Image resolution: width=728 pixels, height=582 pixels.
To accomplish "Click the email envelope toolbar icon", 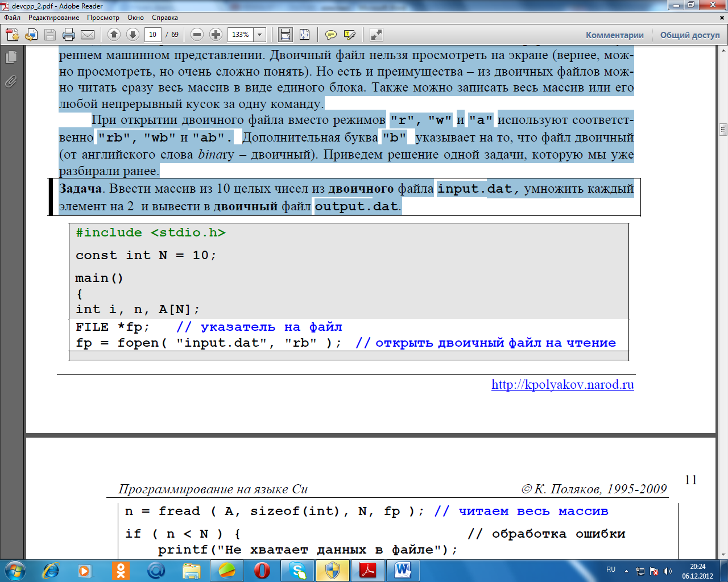I will coord(88,35).
